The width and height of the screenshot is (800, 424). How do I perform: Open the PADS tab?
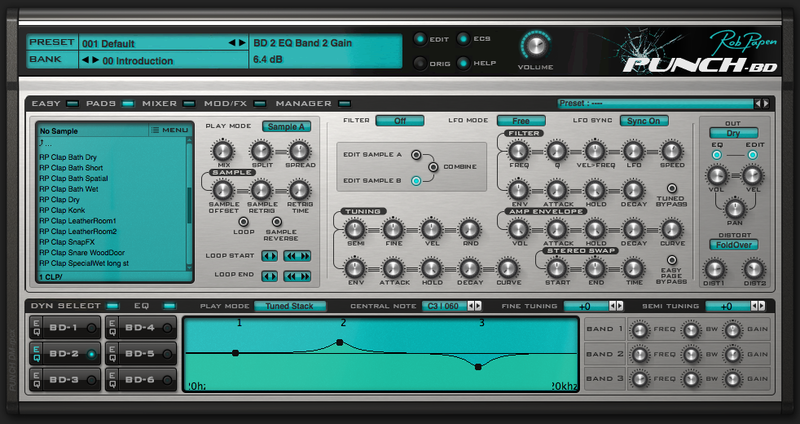[x=110, y=104]
